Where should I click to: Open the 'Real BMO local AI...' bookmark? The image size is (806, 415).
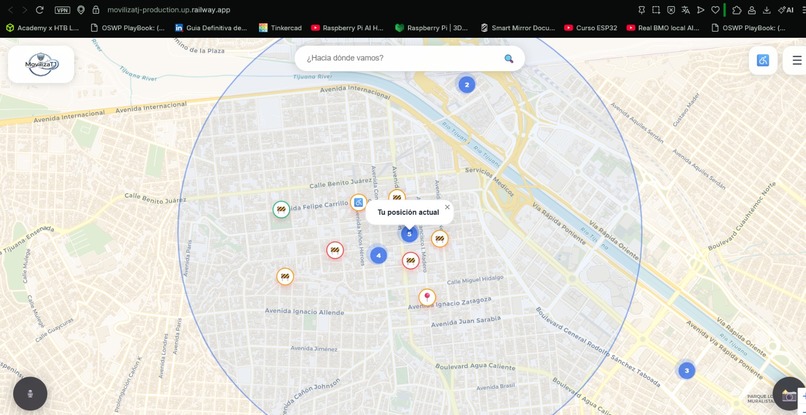(663, 28)
